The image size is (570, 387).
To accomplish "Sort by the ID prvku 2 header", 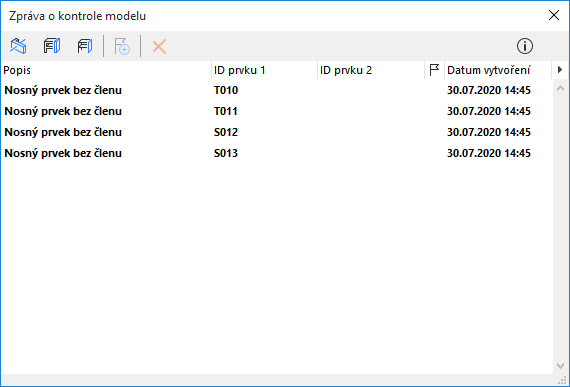I will pyautogui.click(x=371, y=70).
